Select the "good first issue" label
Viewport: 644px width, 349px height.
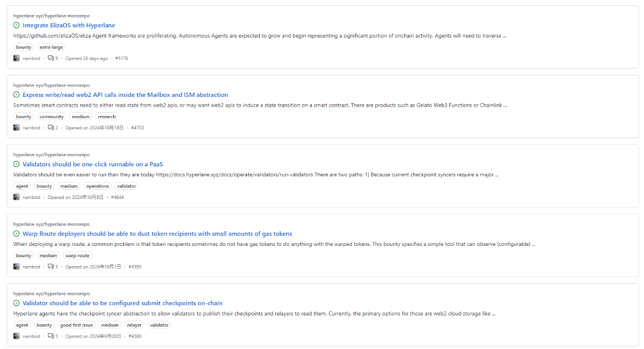coord(76,325)
